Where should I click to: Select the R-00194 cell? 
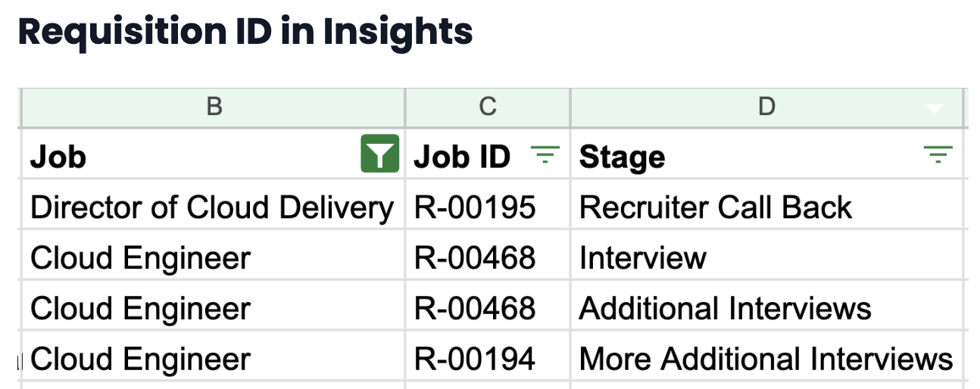click(x=475, y=359)
